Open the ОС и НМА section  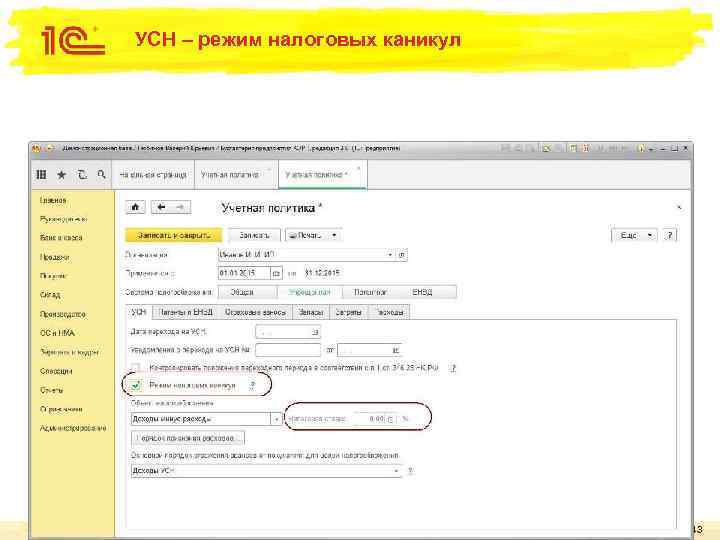[57, 333]
